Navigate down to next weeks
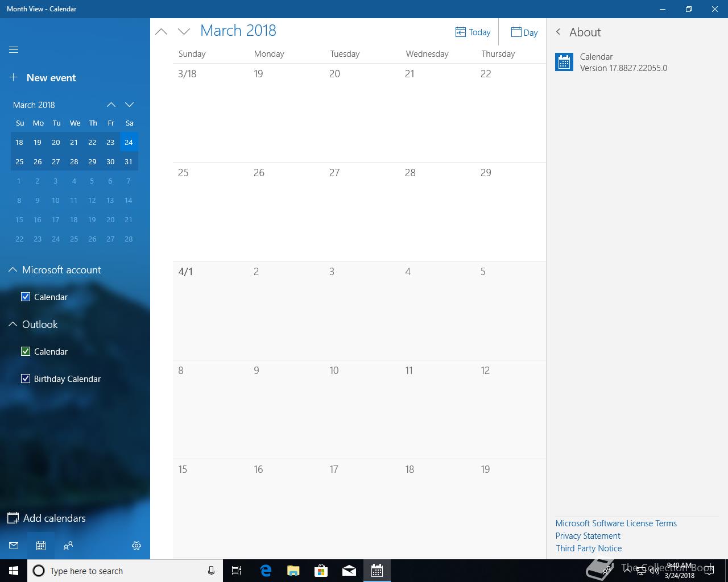This screenshot has height=582, width=728. pos(184,32)
